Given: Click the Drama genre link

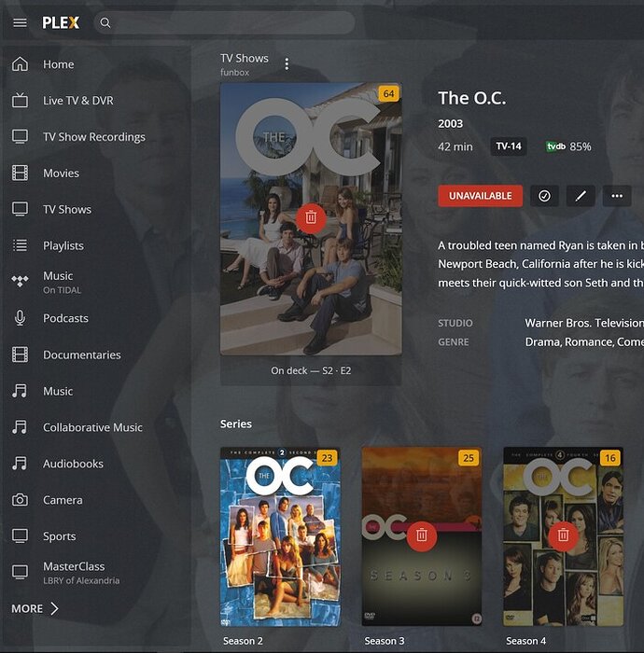Looking at the screenshot, I should pyautogui.click(x=543, y=342).
